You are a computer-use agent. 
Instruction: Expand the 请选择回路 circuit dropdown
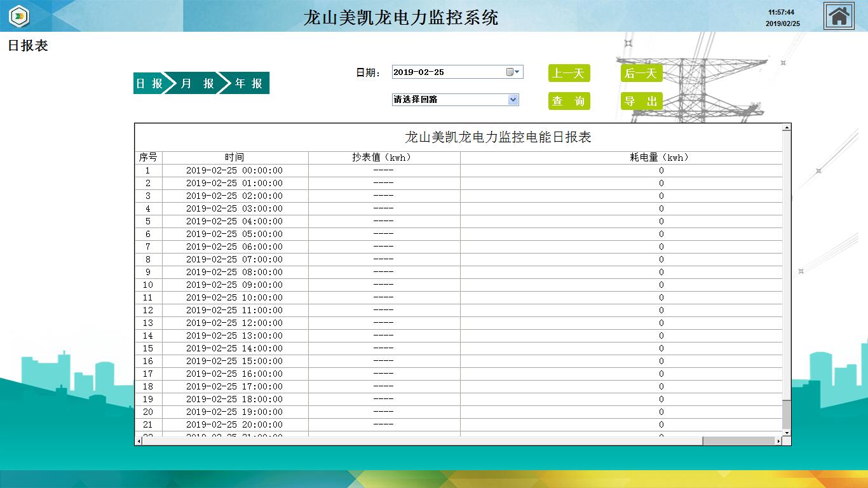coord(513,100)
